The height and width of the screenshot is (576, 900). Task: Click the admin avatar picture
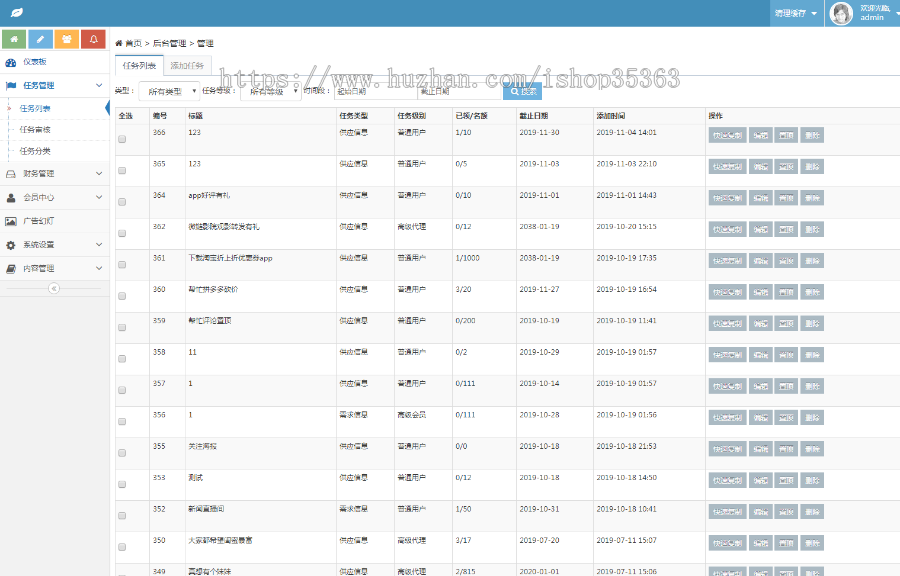click(x=842, y=14)
